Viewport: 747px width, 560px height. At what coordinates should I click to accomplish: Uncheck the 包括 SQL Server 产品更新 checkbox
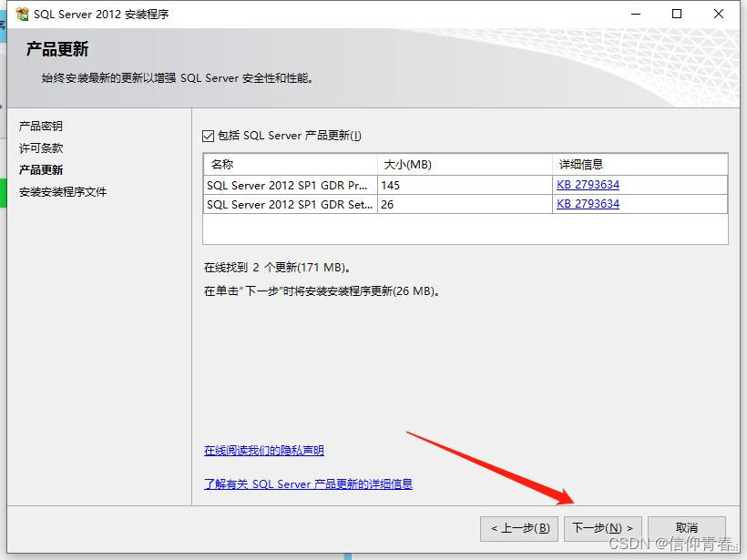[209, 137]
